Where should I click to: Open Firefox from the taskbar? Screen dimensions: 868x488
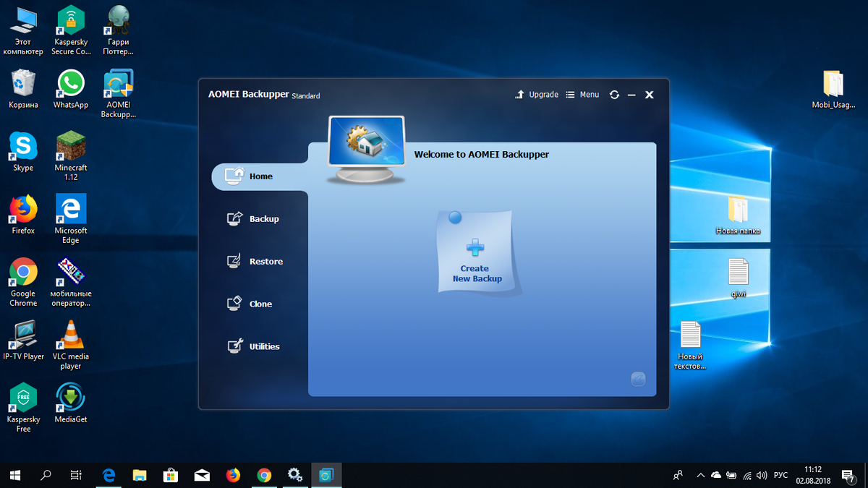(x=233, y=475)
